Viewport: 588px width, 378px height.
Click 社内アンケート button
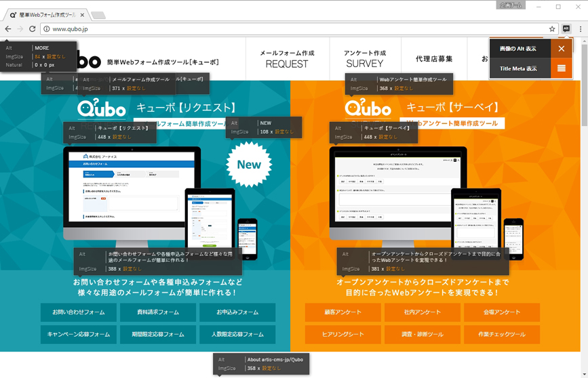tap(423, 312)
